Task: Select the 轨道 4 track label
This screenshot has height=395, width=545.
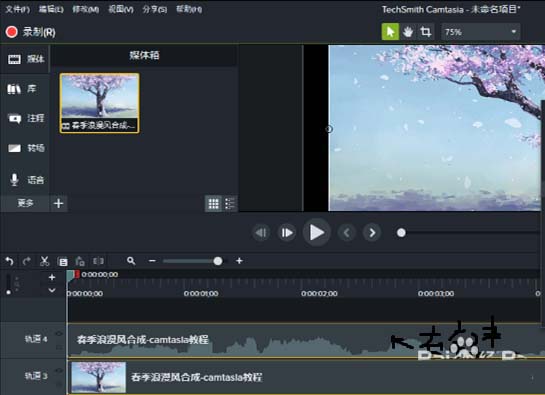Action: point(35,339)
